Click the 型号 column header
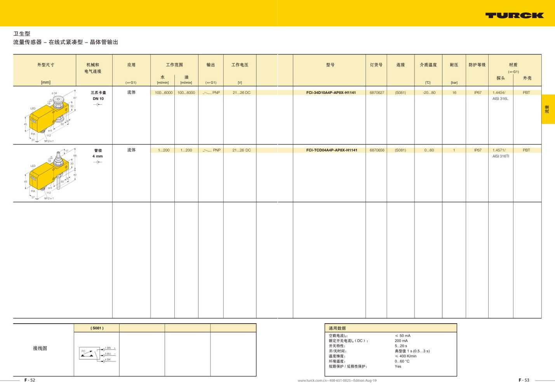Viewport: 555px width, 392px height. pos(330,65)
